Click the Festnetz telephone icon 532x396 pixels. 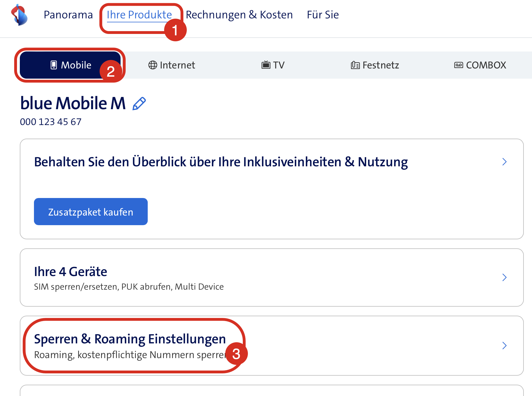pyautogui.click(x=355, y=65)
